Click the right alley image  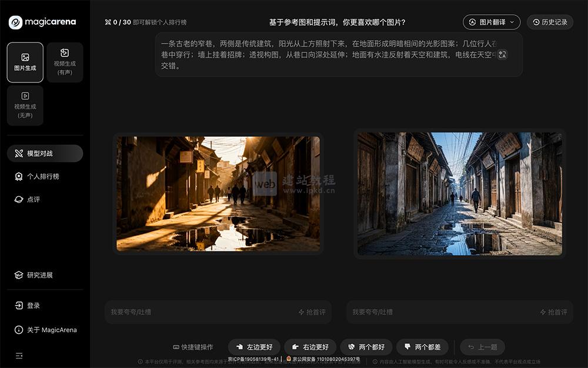(459, 193)
